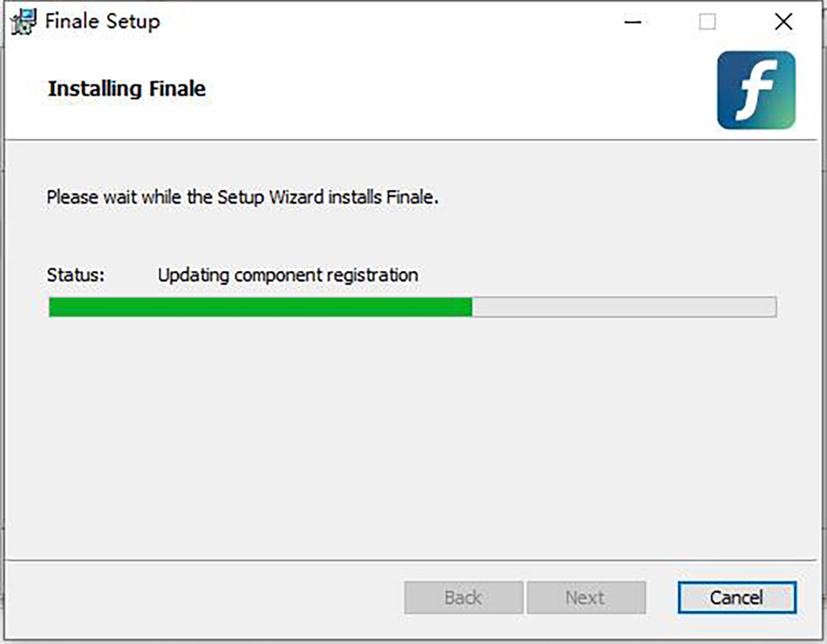
Task: Click the "Please wait while the Setup Wizard" message
Action: pos(243,198)
